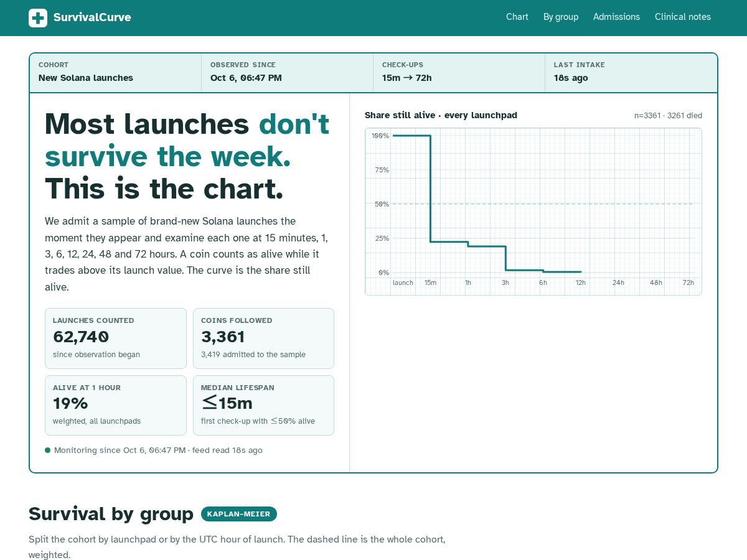Click the SurvivalCurve medical cross logo icon
The image size is (747, 560).
point(38,18)
